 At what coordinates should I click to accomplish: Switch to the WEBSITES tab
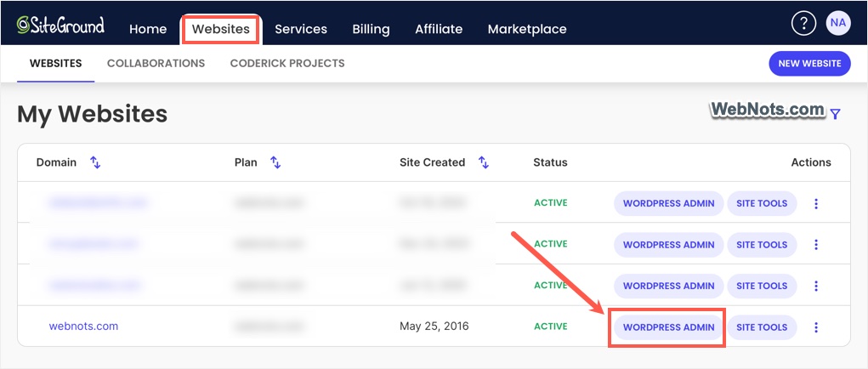click(x=56, y=64)
